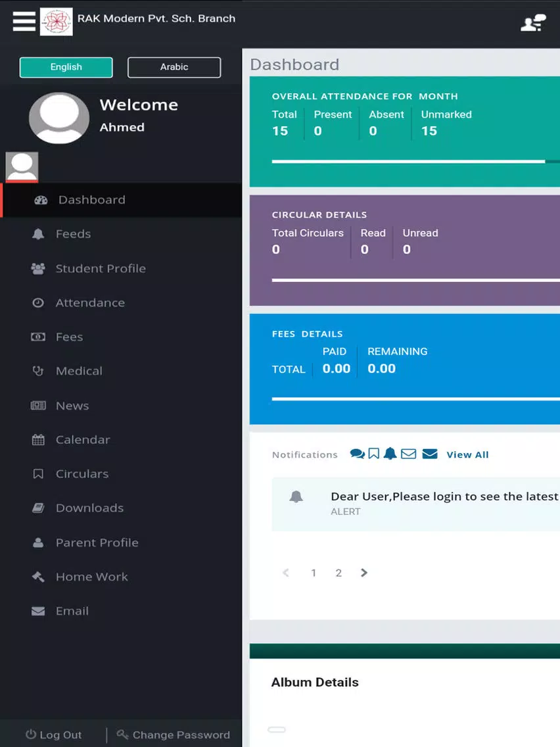Go to previous notifications page arrow

pyautogui.click(x=286, y=573)
